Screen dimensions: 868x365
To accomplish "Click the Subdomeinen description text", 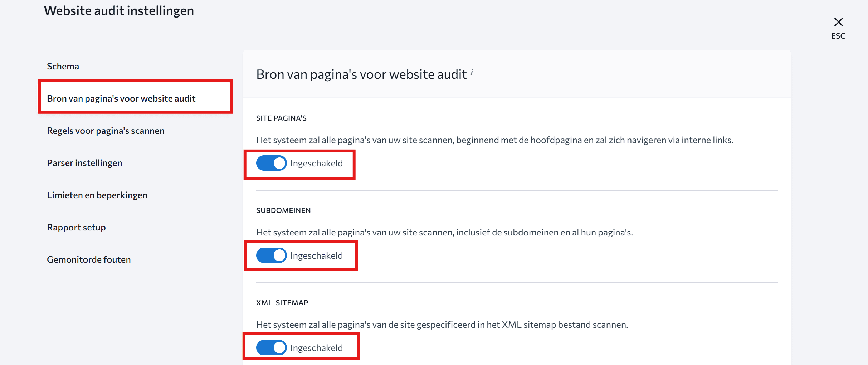I will [444, 232].
